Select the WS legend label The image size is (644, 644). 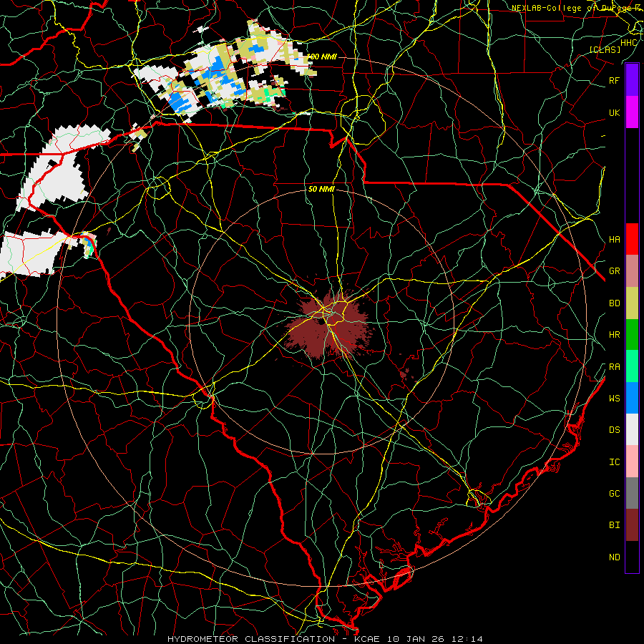pos(614,398)
